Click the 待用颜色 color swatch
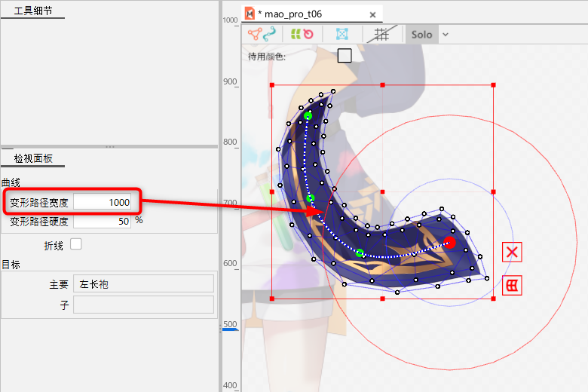Viewport: 588px width, 392px height. (345, 55)
